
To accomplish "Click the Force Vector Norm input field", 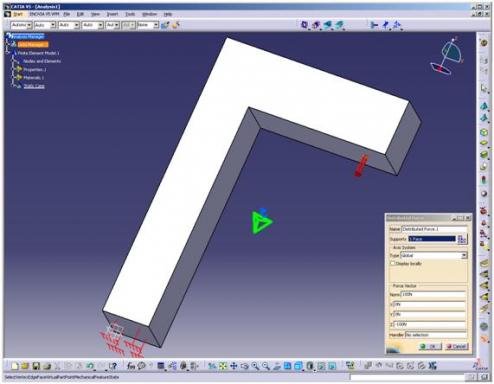I will point(433,294).
